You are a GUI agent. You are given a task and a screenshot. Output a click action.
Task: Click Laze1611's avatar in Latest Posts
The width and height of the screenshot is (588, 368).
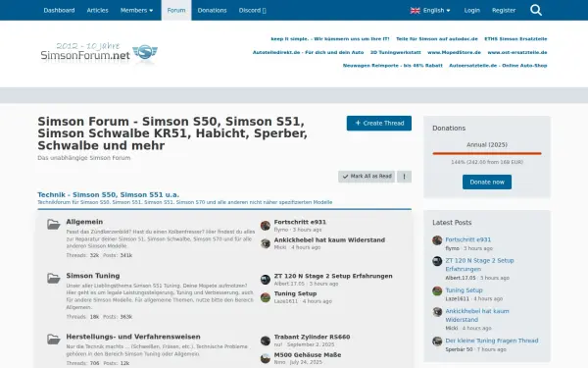click(437, 290)
